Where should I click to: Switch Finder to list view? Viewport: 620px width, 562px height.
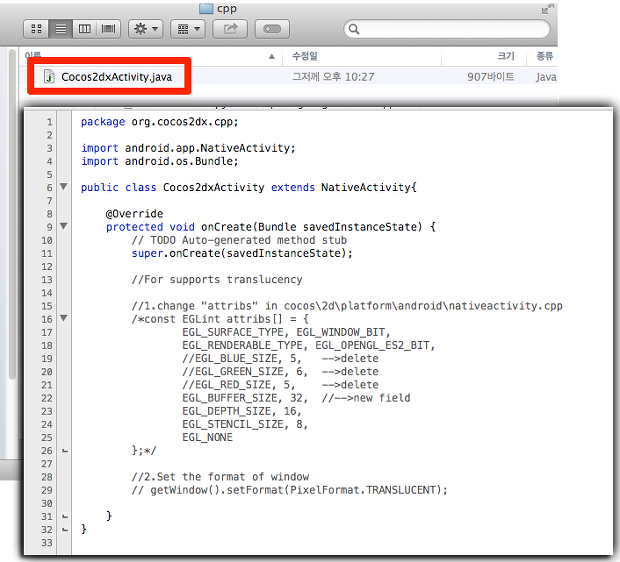tap(60, 29)
